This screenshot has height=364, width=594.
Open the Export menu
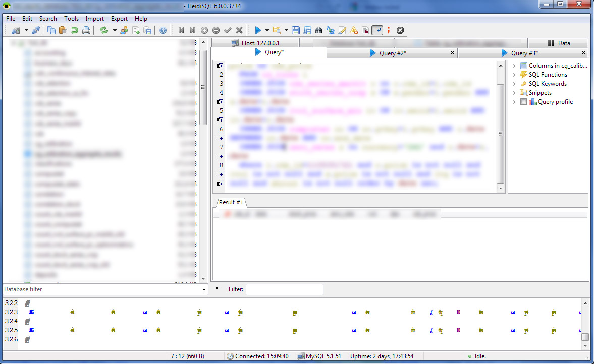tap(119, 19)
